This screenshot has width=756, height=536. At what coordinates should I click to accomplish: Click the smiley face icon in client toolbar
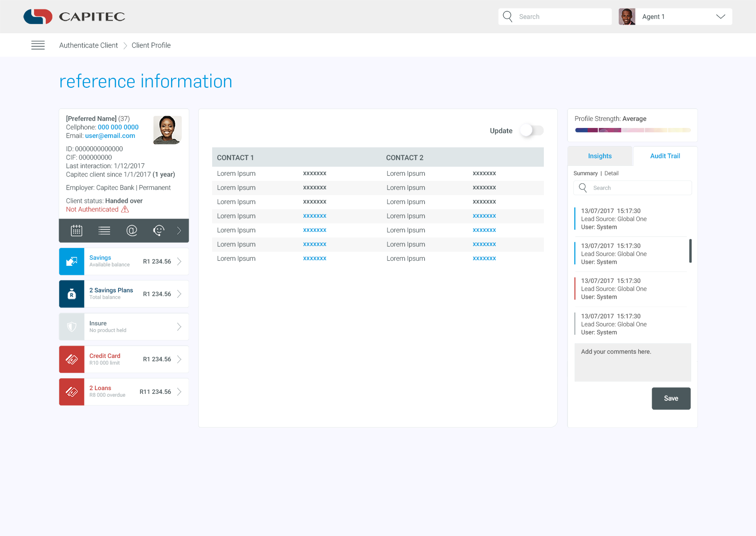coord(159,230)
